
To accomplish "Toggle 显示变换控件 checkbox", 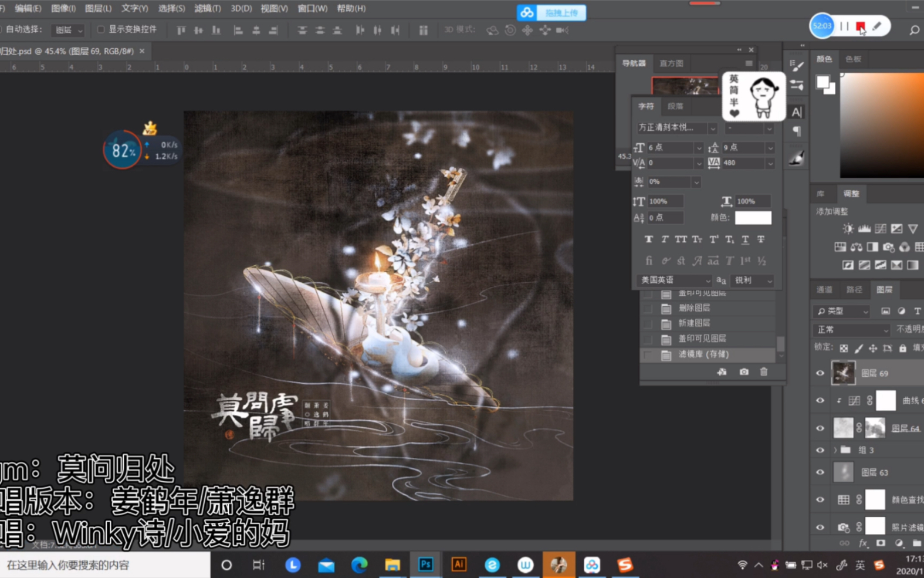I will click(x=100, y=29).
